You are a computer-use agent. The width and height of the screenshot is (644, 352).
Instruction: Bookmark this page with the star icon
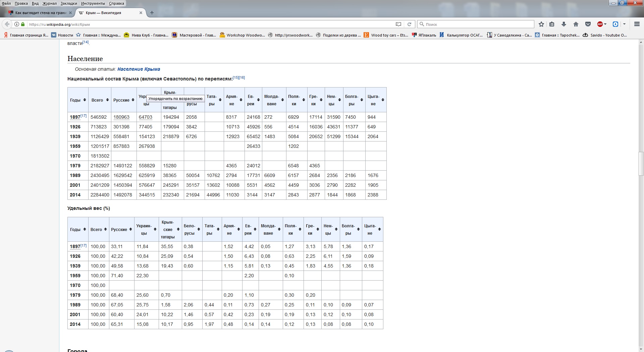541,24
